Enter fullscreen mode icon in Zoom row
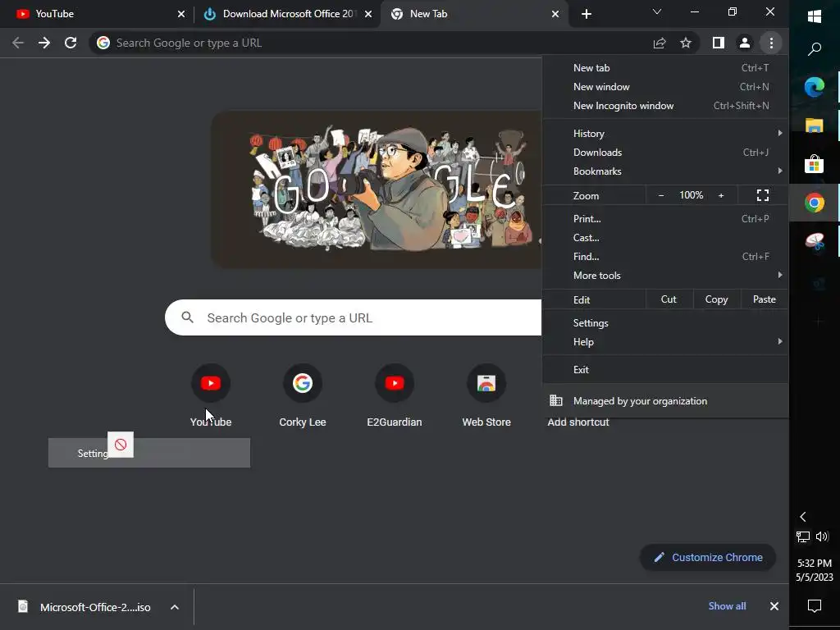This screenshot has height=630, width=840. point(763,195)
